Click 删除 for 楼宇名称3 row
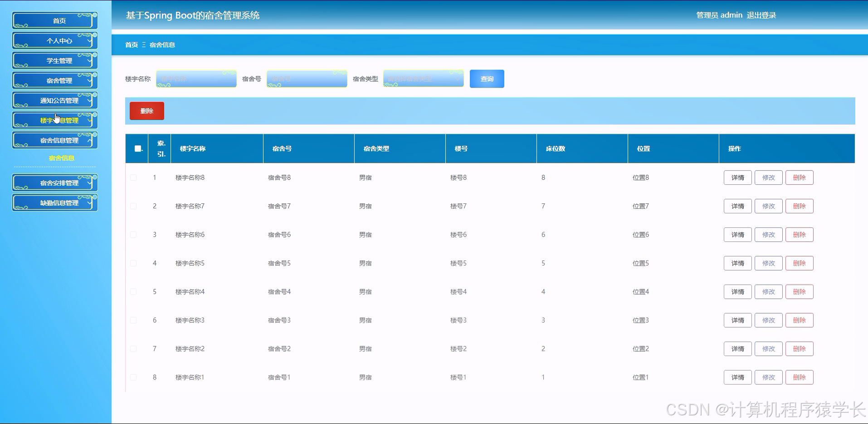 pos(800,320)
